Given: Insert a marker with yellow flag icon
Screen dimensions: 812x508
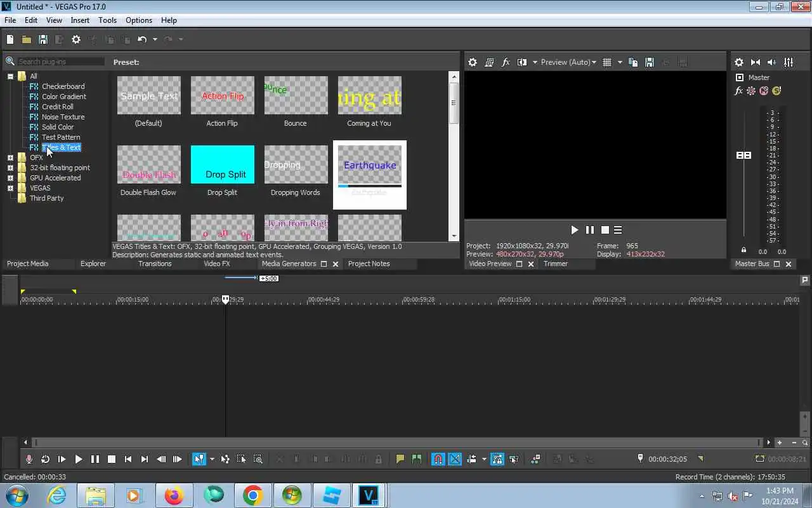Looking at the screenshot, I should (x=400, y=459).
